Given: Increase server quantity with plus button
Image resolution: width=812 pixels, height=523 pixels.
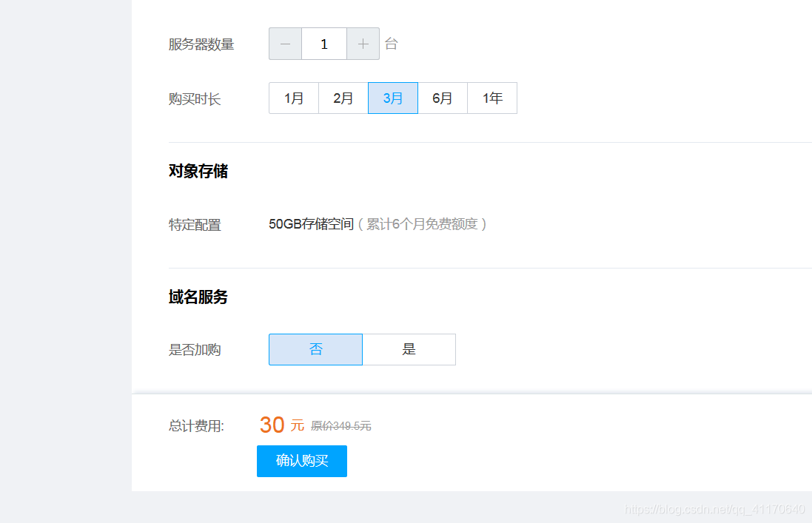Looking at the screenshot, I should point(363,44).
